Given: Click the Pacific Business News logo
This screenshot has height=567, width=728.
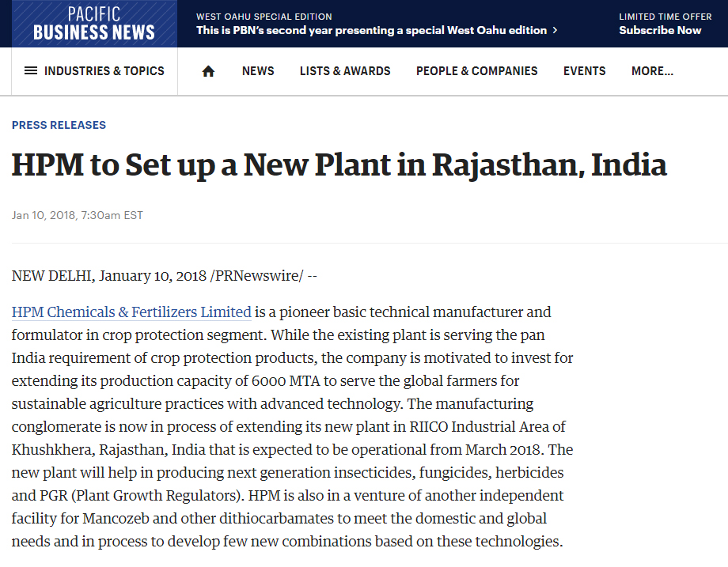Looking at the screenshot, I should [94, 24].
